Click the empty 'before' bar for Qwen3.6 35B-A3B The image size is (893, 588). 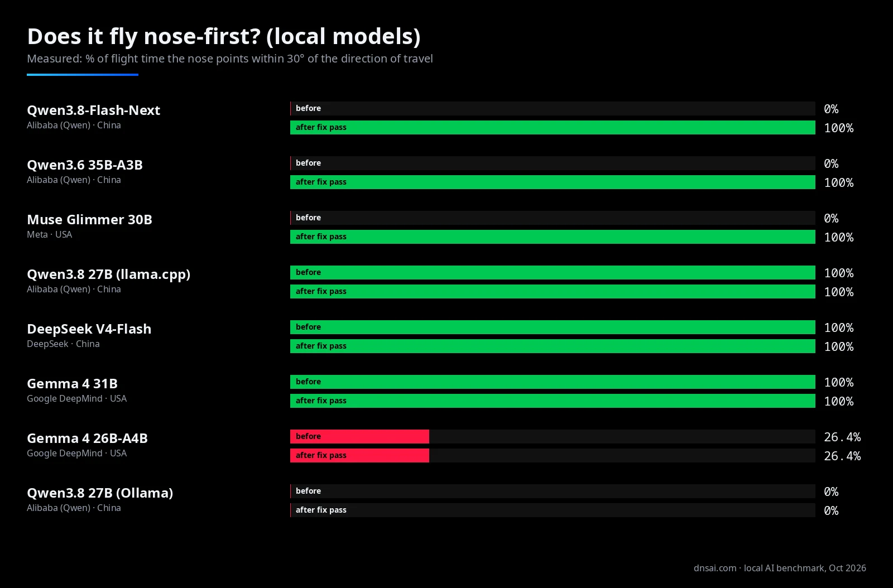pyautogui.click(x=553, y=163)
